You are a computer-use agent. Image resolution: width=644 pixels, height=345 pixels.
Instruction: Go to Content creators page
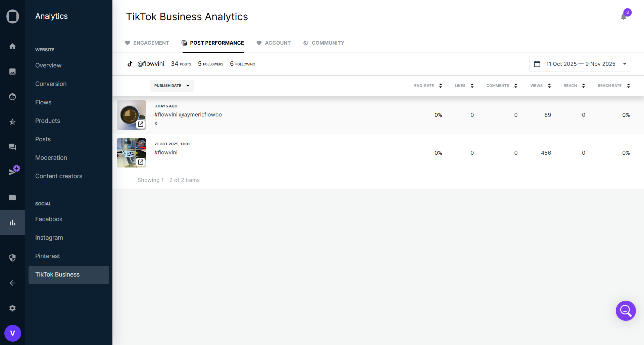59,176
